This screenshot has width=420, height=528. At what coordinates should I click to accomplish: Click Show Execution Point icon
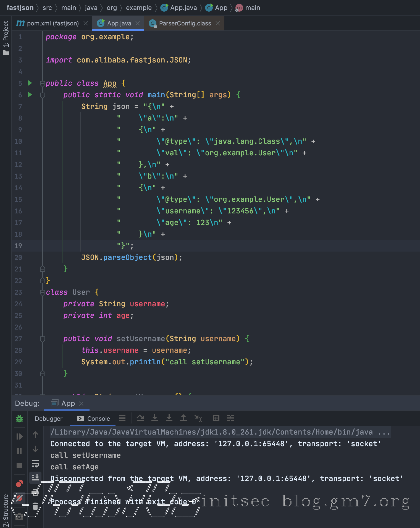[x=122, y=418]
